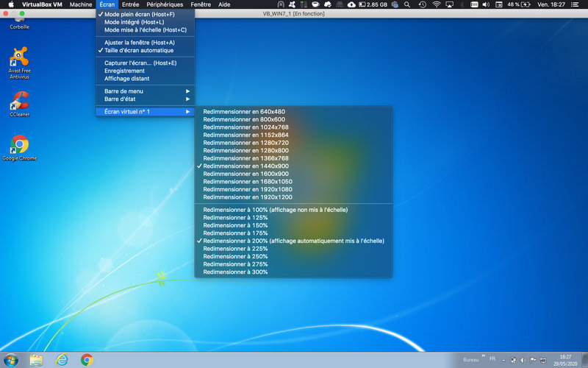
Task: Select the Enregistrement menu entry
Action: [x=145, y=71]
